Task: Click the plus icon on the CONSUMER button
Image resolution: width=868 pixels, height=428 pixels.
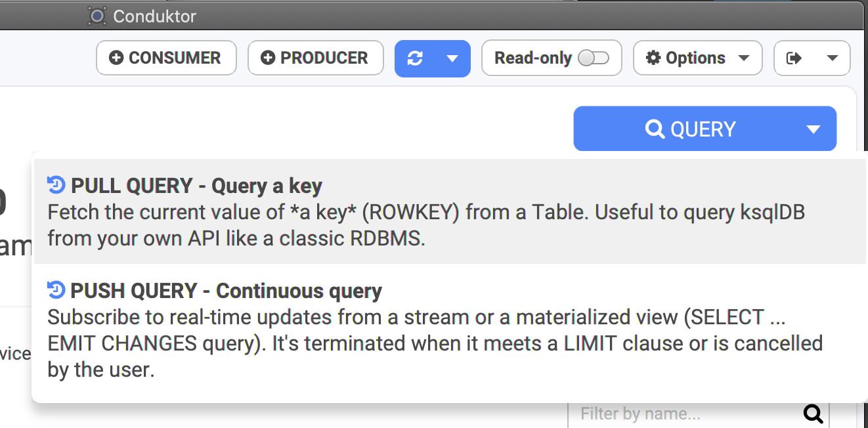Action: pyautogui.click(x=116, y=58)
